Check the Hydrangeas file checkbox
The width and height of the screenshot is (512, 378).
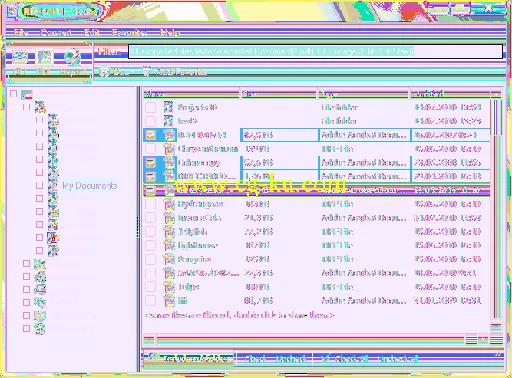click(x=151, y=204)
